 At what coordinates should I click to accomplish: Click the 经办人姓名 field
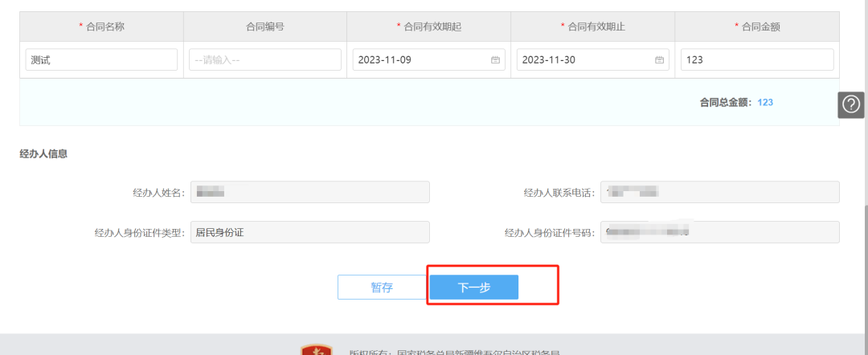click(310, 192)
